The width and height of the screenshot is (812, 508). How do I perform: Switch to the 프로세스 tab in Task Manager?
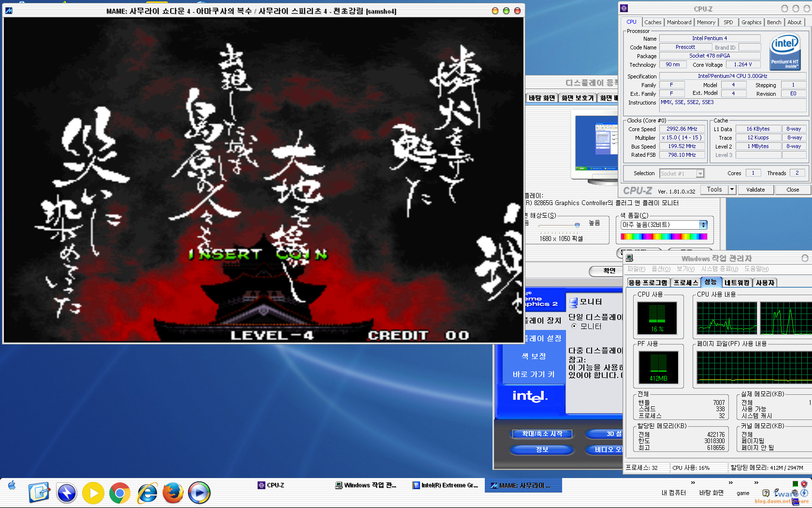[x=686, y=283]
